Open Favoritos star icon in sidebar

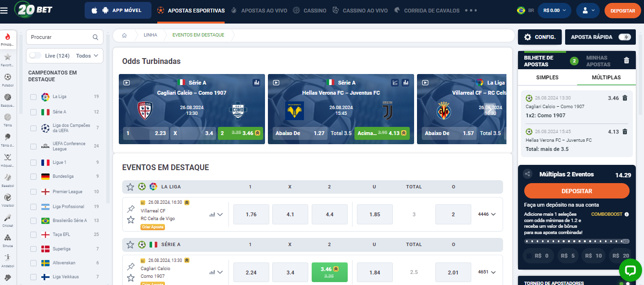8,57
